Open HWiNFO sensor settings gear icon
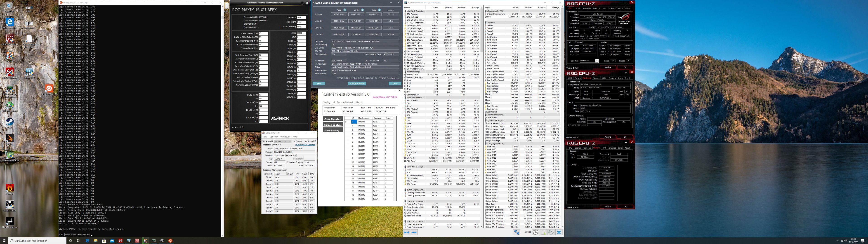The height and width of the screenshot is (244, 868). tap(551, 232)
